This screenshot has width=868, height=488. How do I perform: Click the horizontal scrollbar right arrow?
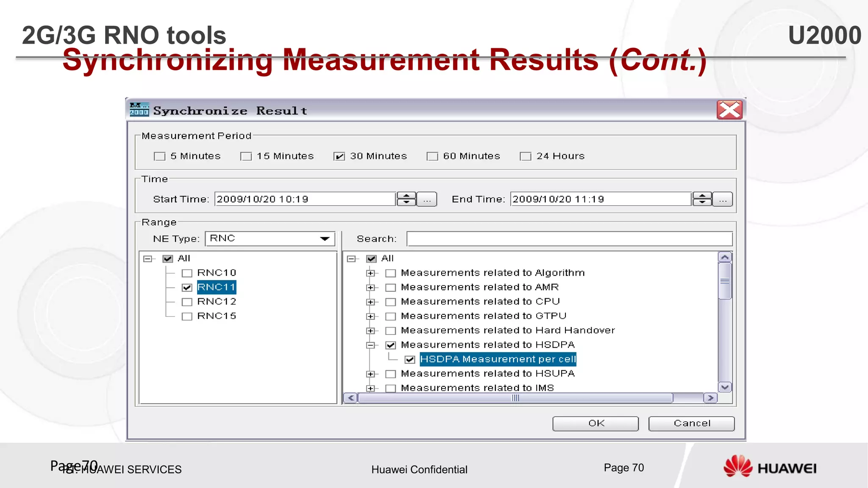[710, 398]
